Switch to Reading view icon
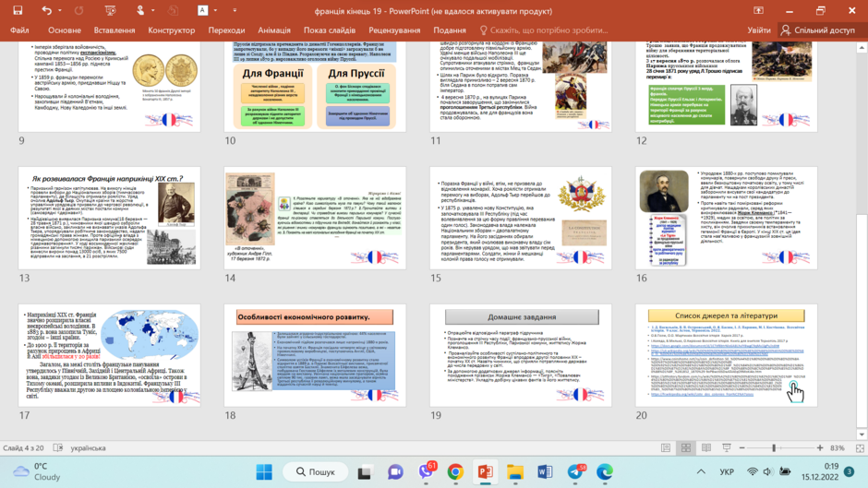 (706, 448)
